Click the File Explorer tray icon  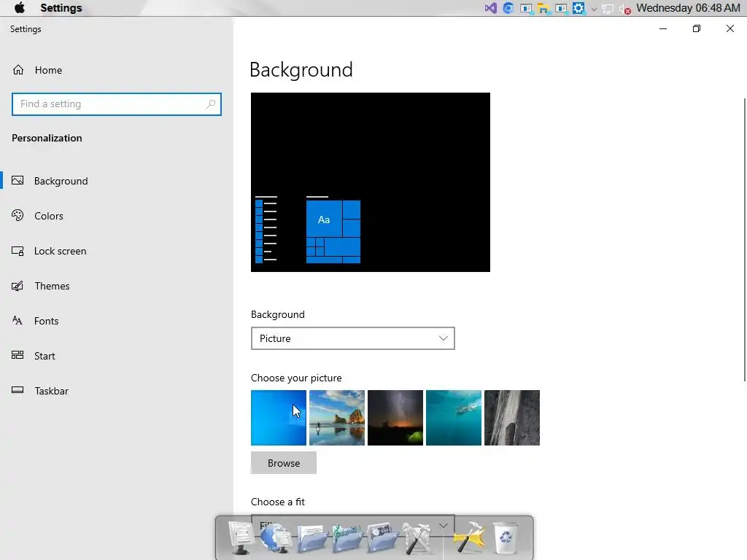(543, 8)
